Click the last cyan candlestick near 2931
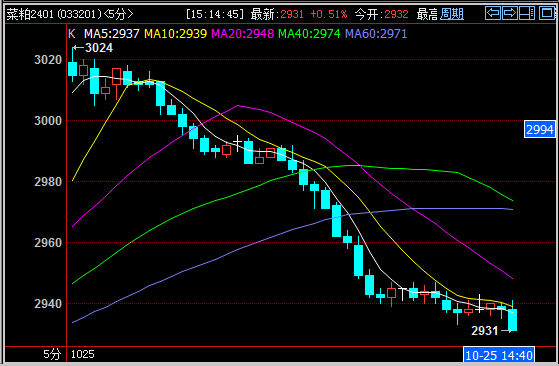This screenshot has width=559, height=366. point(513,320)
